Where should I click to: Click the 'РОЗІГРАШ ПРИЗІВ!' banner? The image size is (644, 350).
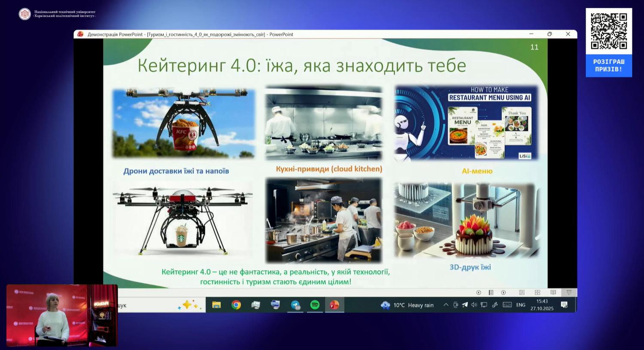(609, 65)
